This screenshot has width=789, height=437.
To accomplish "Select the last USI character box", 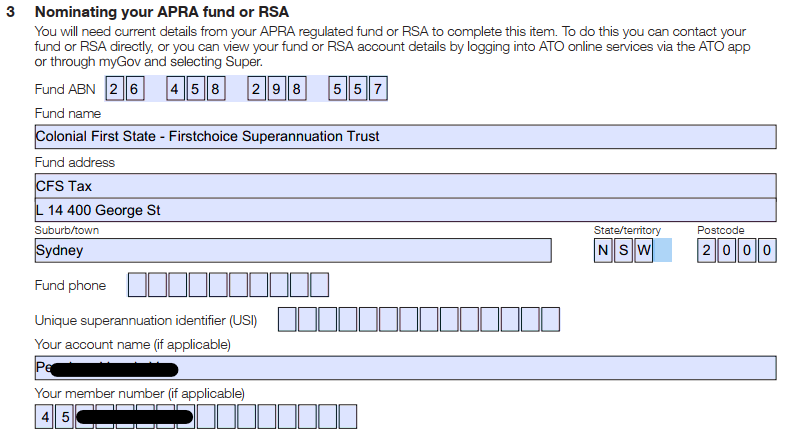I will click(x=550, y=320).
